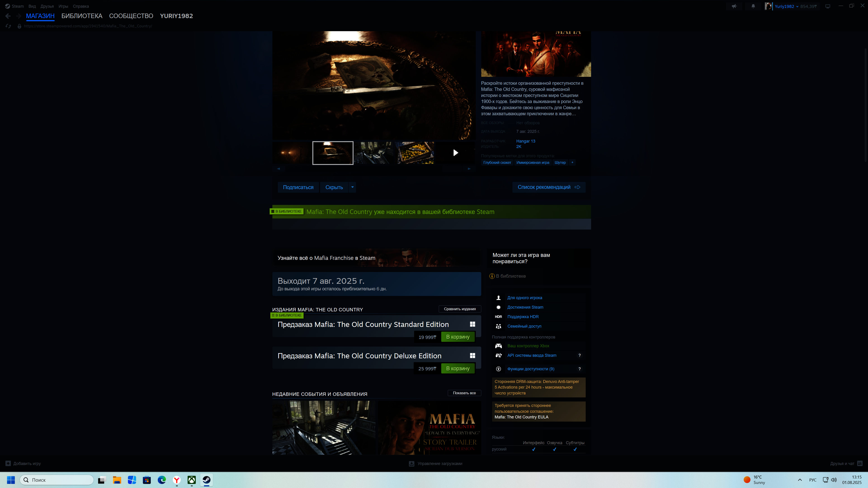This screenshot has height=488, width=868.
Task: Open Windows Start menu
Action: [11, 480]
